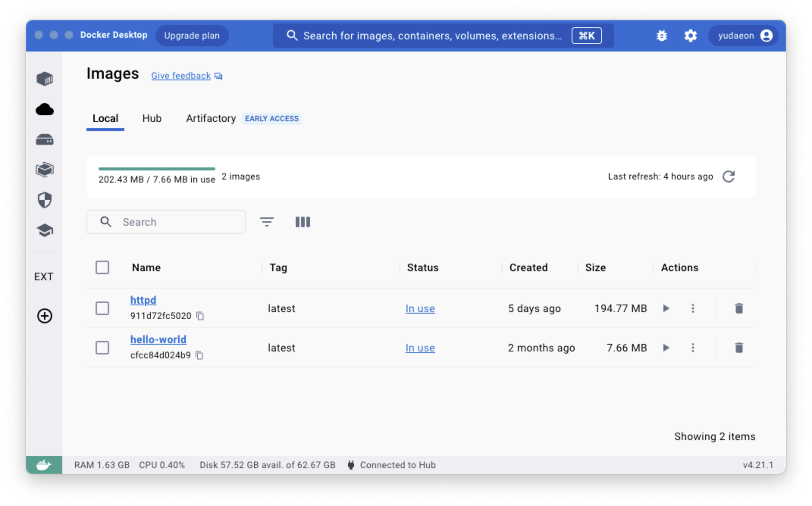Switch to the Local tab
Screen dimensions: 812x506
pos(105,119)
